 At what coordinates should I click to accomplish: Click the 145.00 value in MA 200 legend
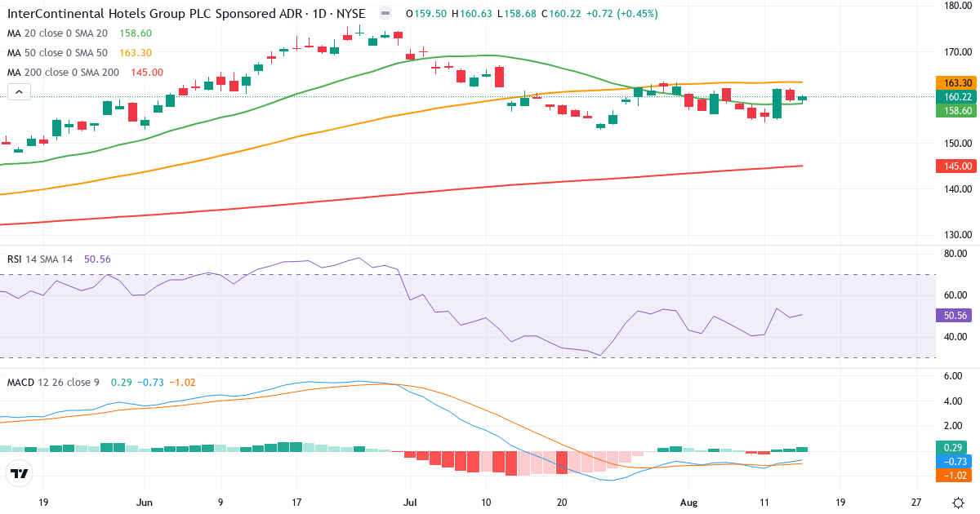148,73
